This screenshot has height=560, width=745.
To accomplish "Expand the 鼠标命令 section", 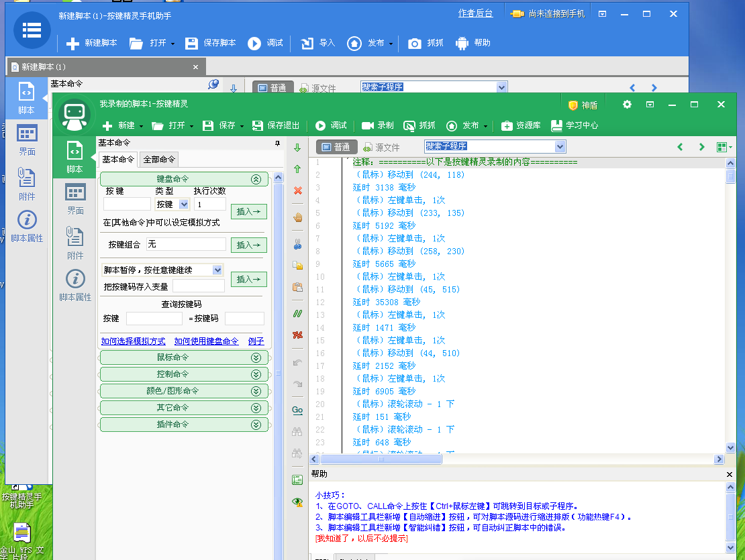I will tap(256, 357).
